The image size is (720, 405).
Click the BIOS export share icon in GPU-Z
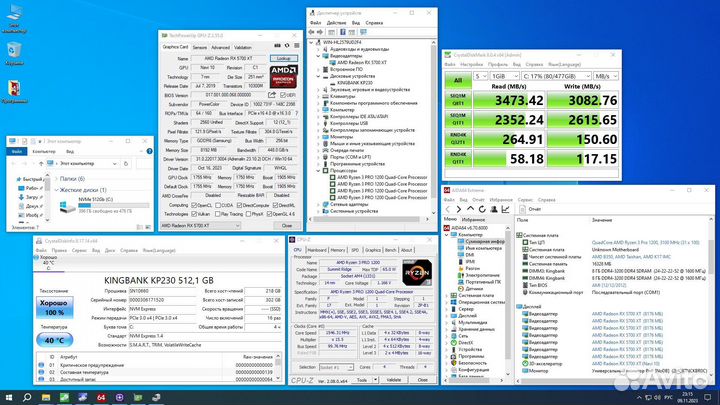click(272, 95)
